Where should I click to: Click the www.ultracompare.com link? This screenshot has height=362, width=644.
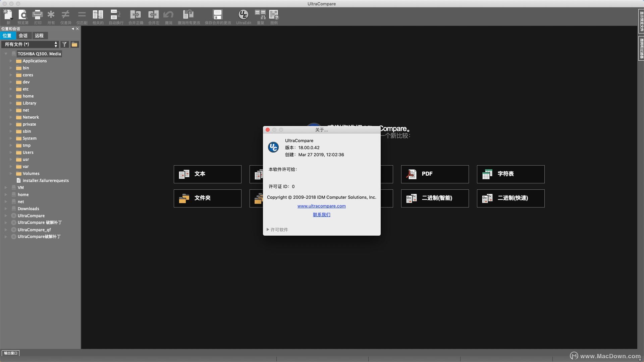coord(322,206)
